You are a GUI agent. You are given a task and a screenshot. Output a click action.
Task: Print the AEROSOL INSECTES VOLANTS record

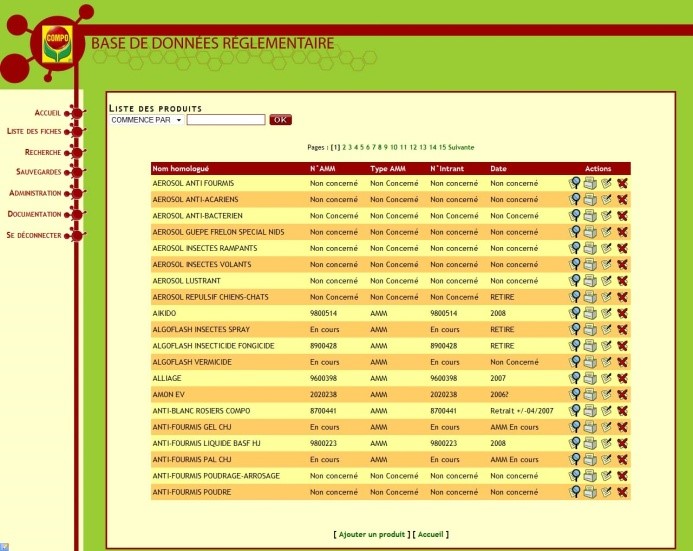590,264
